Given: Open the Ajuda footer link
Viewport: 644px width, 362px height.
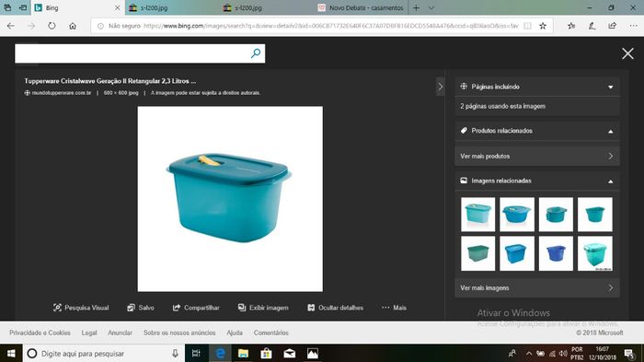Looking at the screenshot, I should pos(235,333).
